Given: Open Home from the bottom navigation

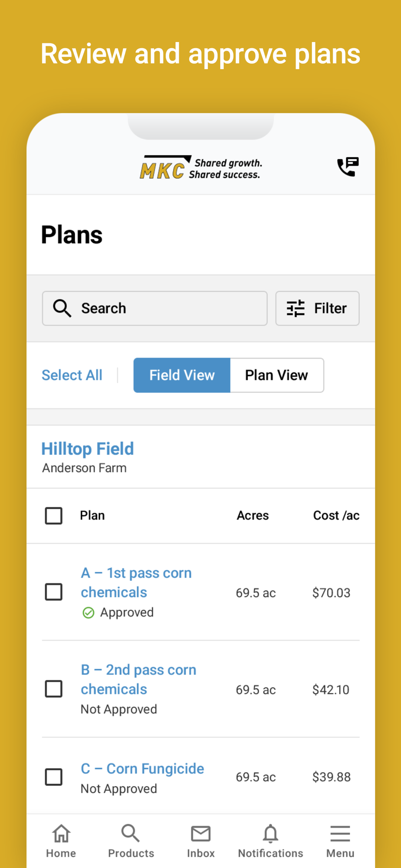Looking at the screenshot, I should (61, 841).
